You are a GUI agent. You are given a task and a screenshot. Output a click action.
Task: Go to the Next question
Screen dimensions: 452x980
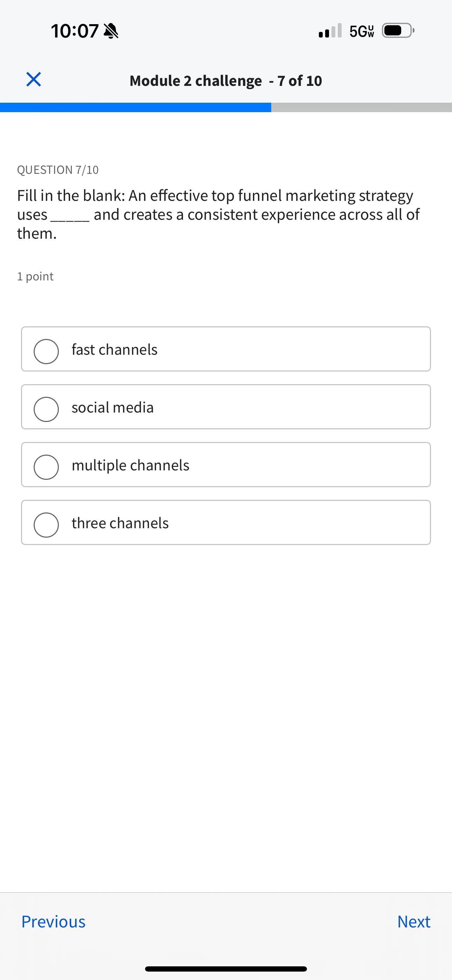click(x=413, y=922)
